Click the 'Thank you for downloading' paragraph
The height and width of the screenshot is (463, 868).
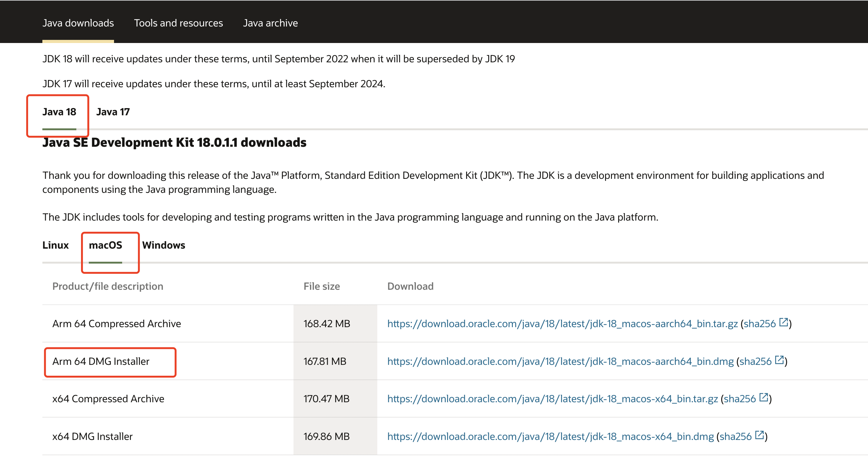[x=433, y=182]
